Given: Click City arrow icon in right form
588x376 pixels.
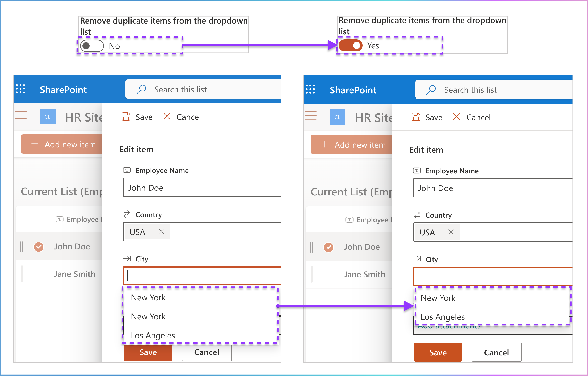Looking at the screenshot, I should coord(417,259).
